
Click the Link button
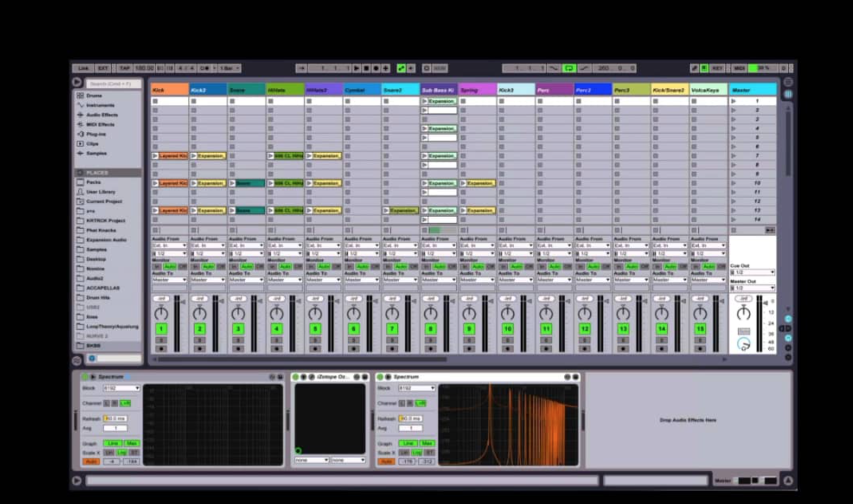83,68
